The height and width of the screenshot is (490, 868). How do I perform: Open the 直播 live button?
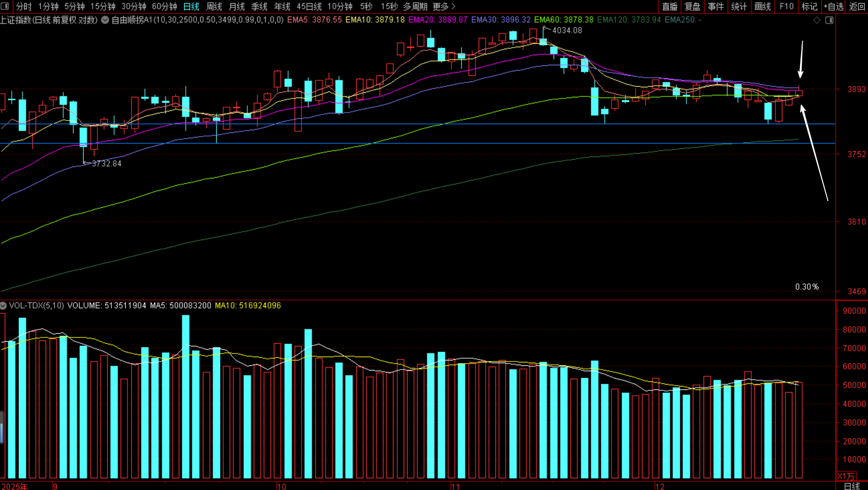(669, 6)
